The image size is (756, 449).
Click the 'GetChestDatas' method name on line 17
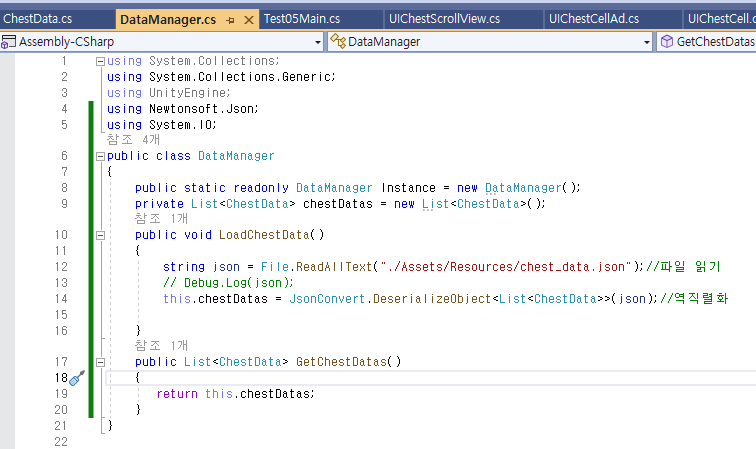coord(341,362)
